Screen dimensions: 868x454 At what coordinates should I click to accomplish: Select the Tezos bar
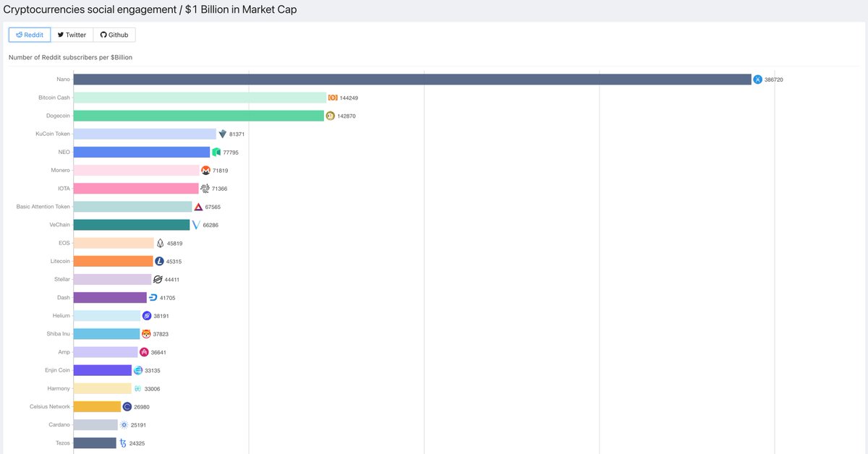pos(95,443)
